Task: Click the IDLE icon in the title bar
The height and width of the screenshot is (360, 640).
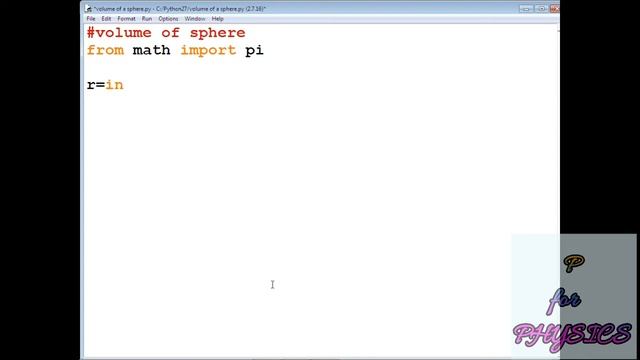Action: [x=89, y=8]
